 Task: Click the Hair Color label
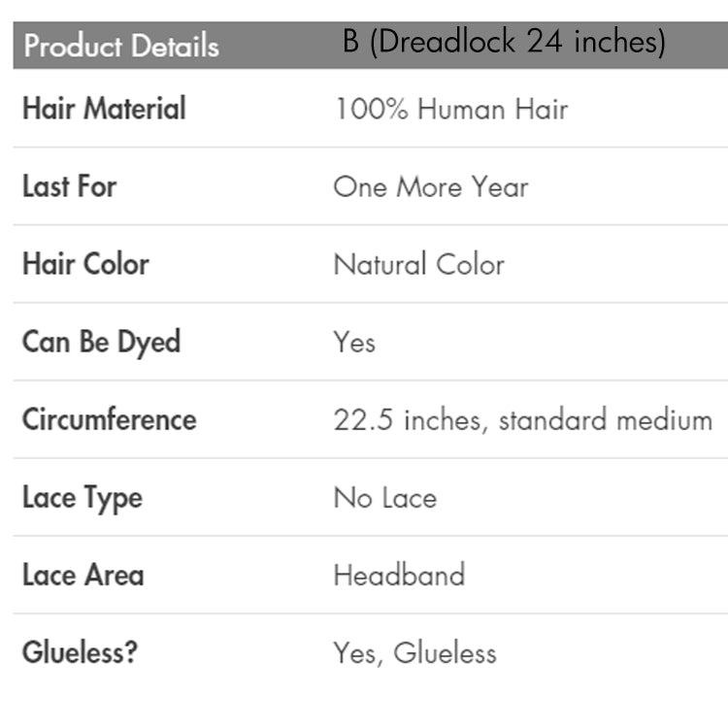tap(85, 264)
